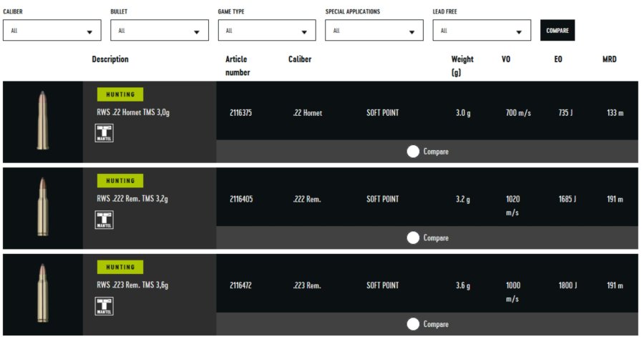Open the Caliber filter dropdown
This screenshot has height=339, width=644.
[x=52, y=30]
